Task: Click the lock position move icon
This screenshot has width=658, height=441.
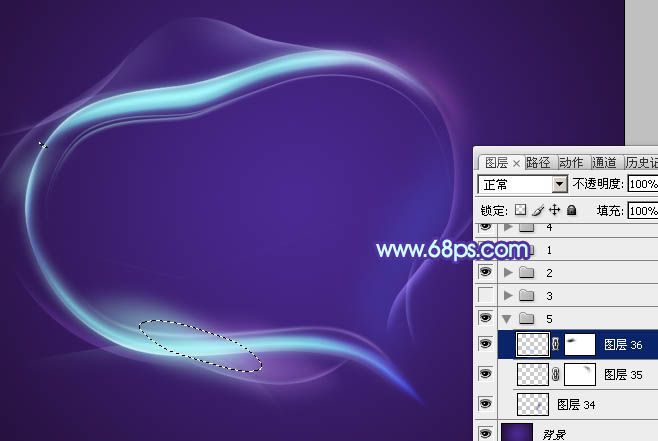Action: coord(554,211)
